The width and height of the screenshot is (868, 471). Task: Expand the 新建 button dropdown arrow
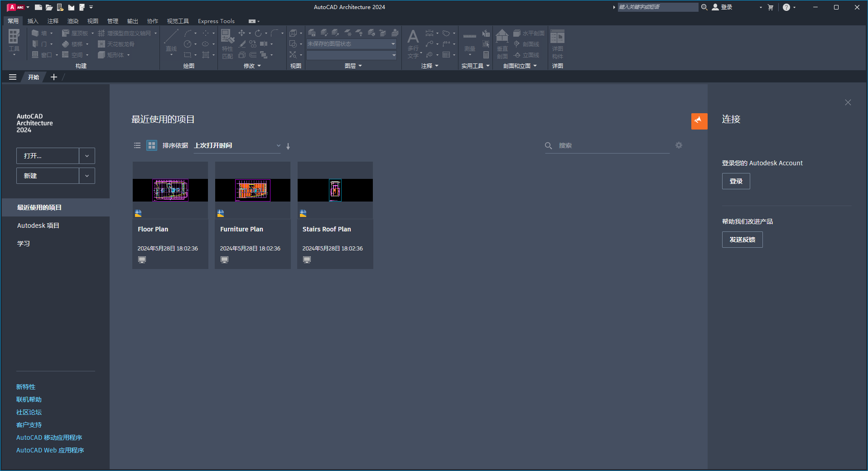[x=87, y=176]
